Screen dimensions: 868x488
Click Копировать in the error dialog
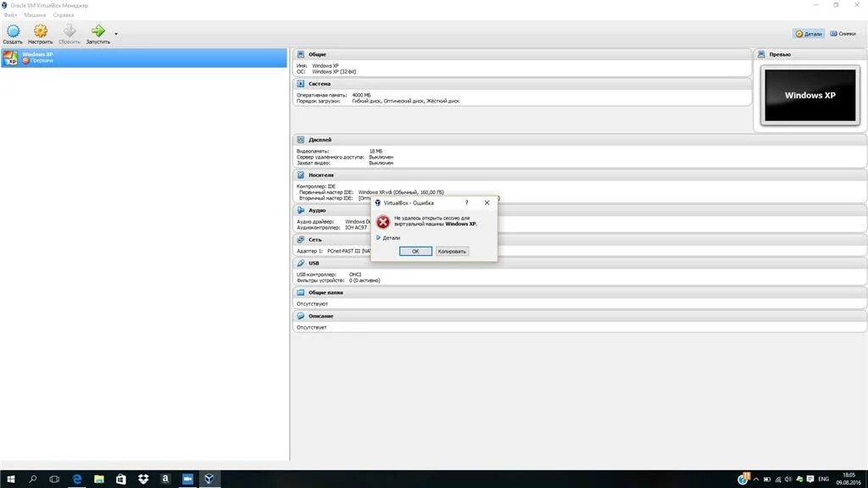452,251
